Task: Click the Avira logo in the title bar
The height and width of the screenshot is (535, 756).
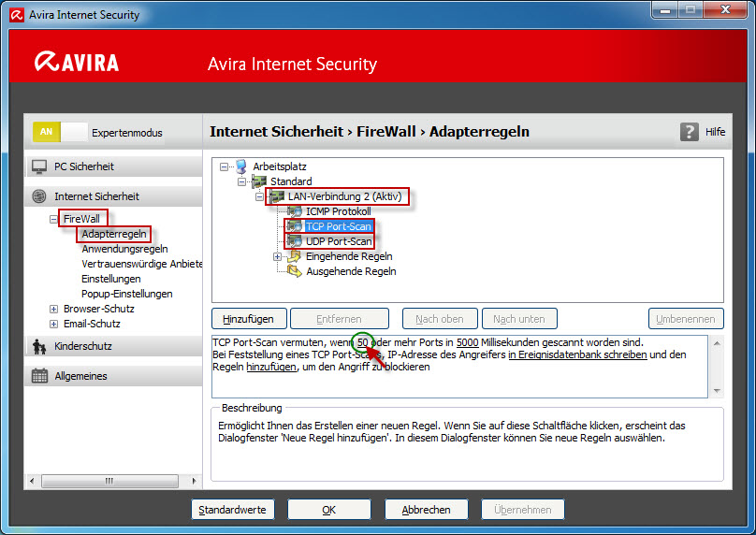Action: (18, 15)
